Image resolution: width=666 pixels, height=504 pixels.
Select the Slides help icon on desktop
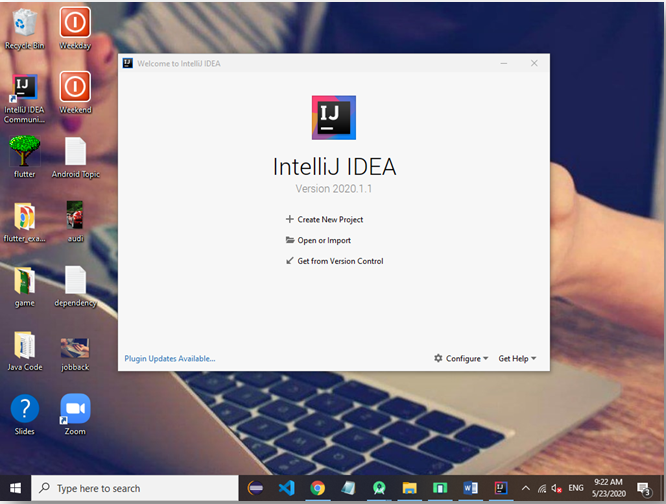coord(25,415)
